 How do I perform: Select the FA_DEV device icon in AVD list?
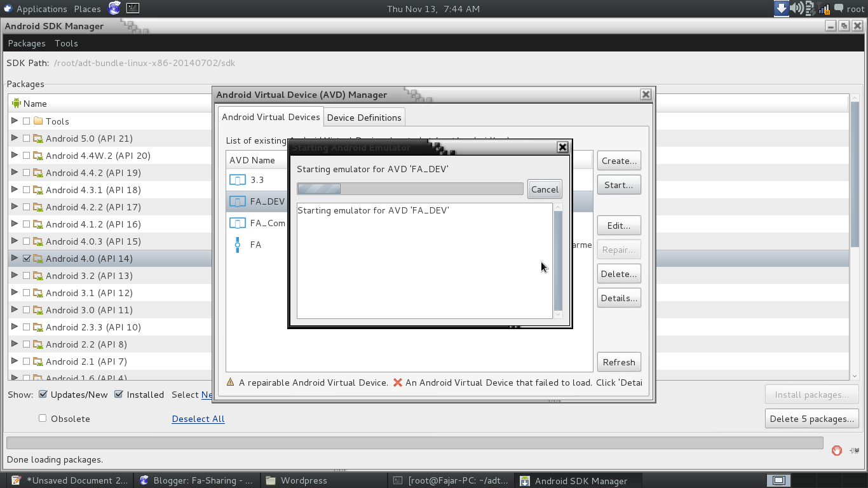point(236,201)
